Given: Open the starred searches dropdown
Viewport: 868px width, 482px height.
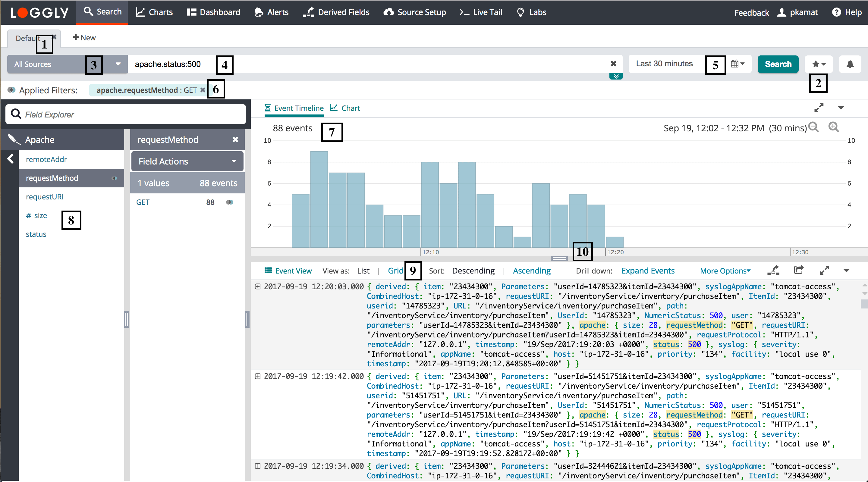Looking at the screenshot, I should pyautogui.click(x=818, y=64).
